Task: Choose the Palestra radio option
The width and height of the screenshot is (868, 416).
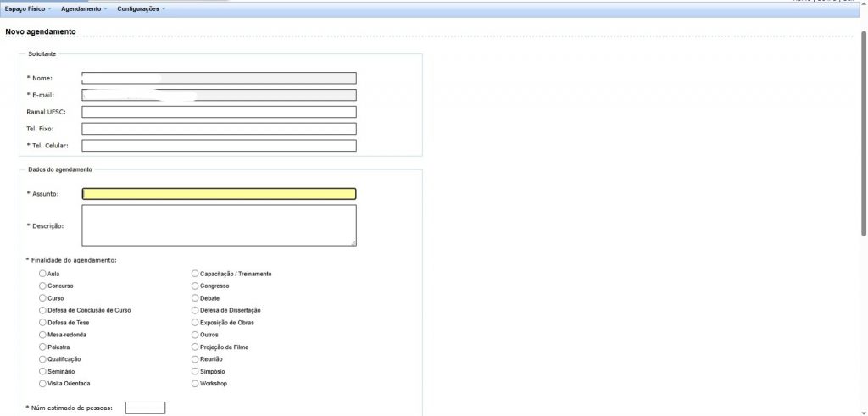Action: coord(43,347)
